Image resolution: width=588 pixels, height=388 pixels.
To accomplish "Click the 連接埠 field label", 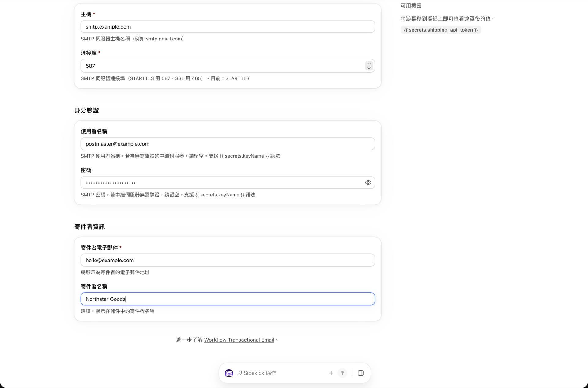I will [x=89, y=53].
